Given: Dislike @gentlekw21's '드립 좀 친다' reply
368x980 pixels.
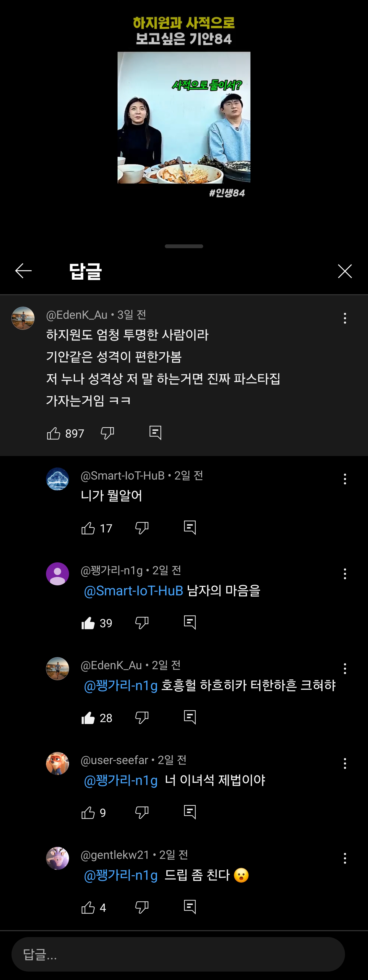Looking at the screenshot, I should point(142,908).
